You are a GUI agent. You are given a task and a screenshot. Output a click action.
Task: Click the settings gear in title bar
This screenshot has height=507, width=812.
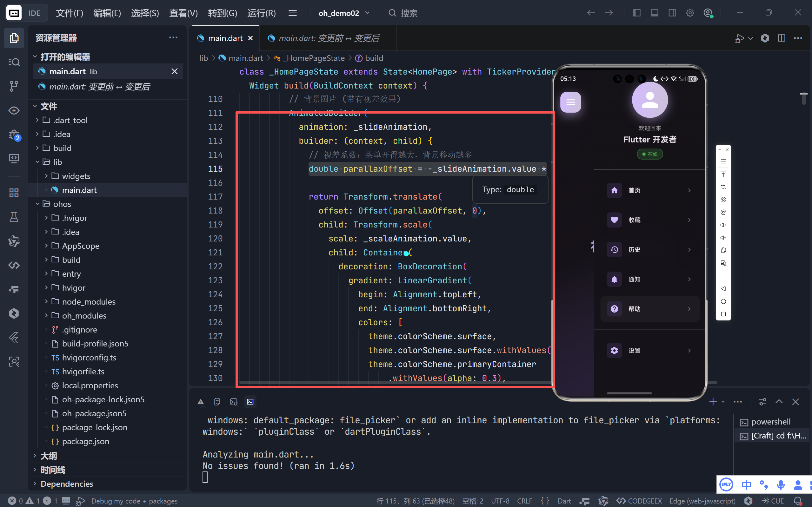[690, 13]
